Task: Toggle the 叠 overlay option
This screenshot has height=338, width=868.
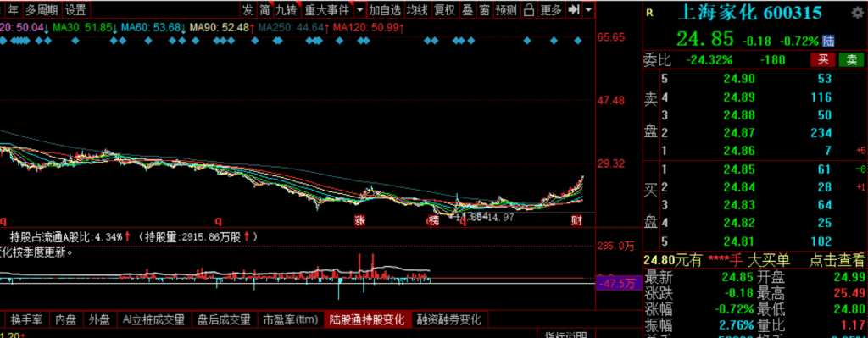Action: point(468,9)
